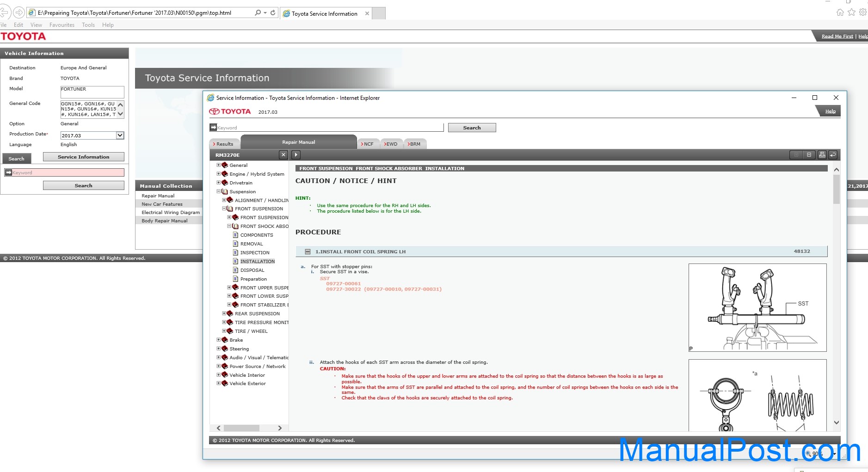Click the collapse-all sections toolbar icon

(x=809, y=155)
